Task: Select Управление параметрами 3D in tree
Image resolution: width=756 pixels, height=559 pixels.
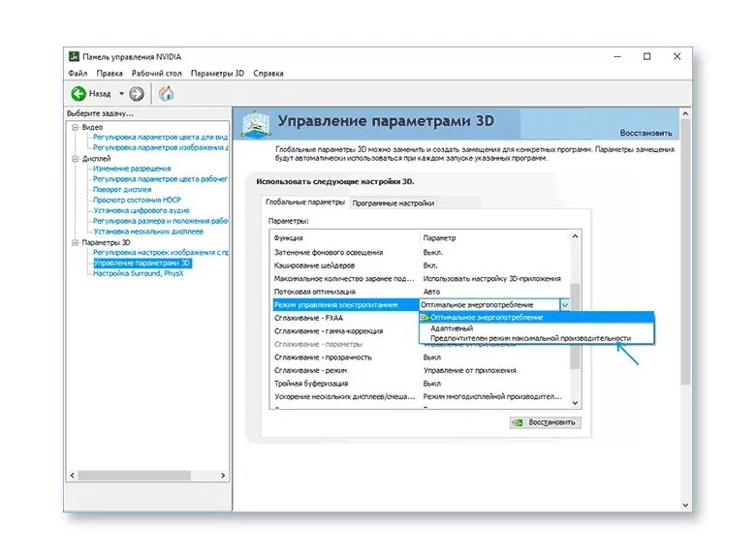Action: [x=142, y=264]
